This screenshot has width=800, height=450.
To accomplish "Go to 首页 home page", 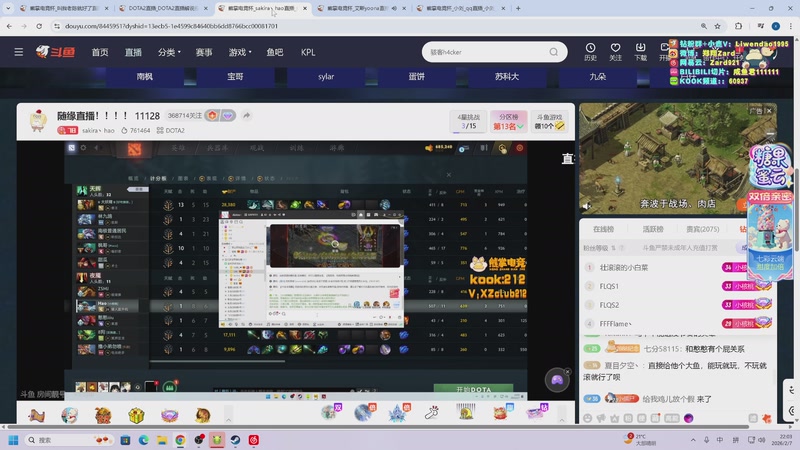I will [99, 52].
